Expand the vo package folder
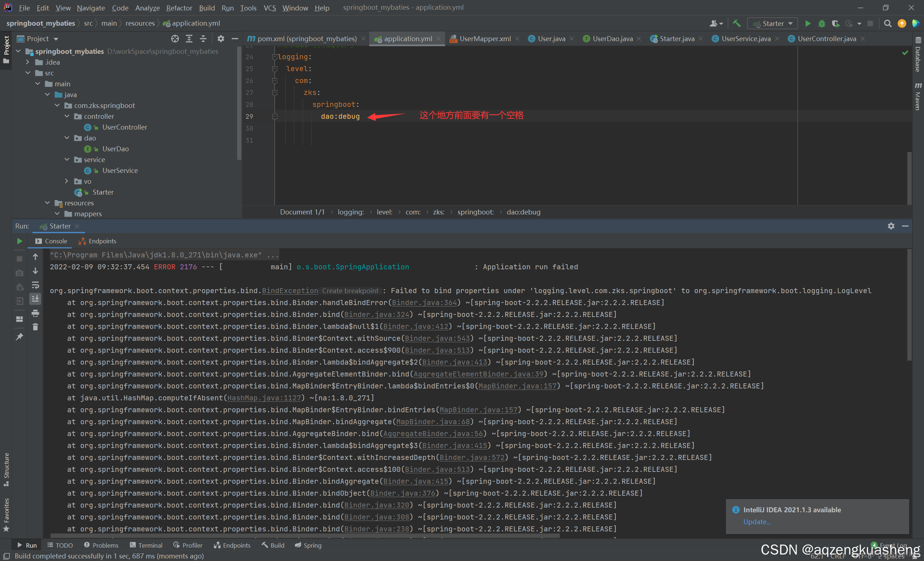Screen dimensions: 924x561 click(x=67, y=181)
